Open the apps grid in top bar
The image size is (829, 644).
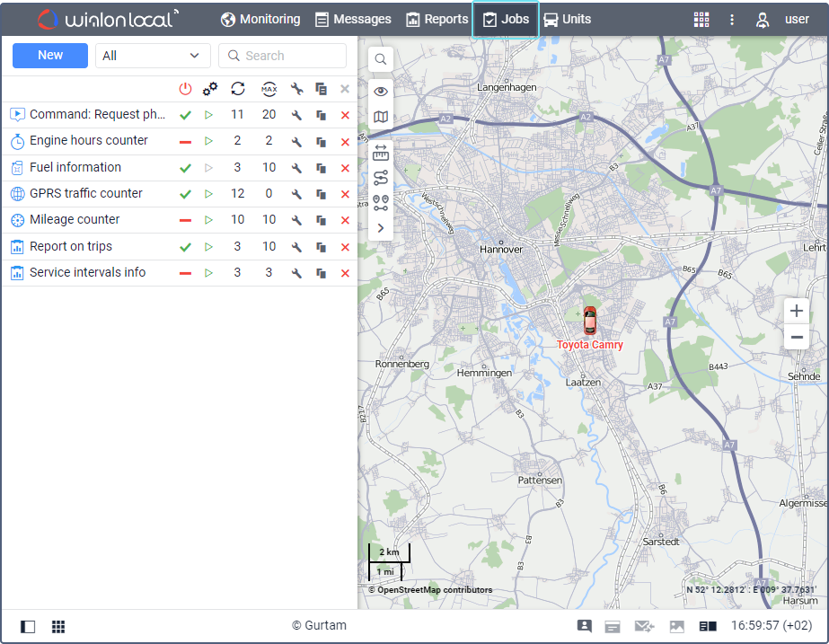click(x=701, y=20)
